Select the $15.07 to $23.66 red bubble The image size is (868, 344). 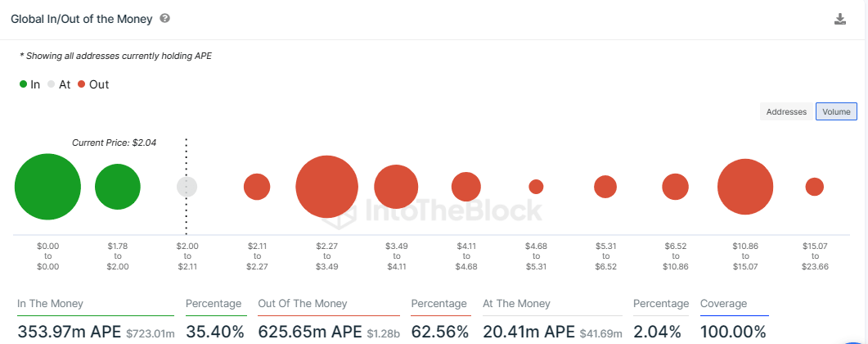(814, 187)
